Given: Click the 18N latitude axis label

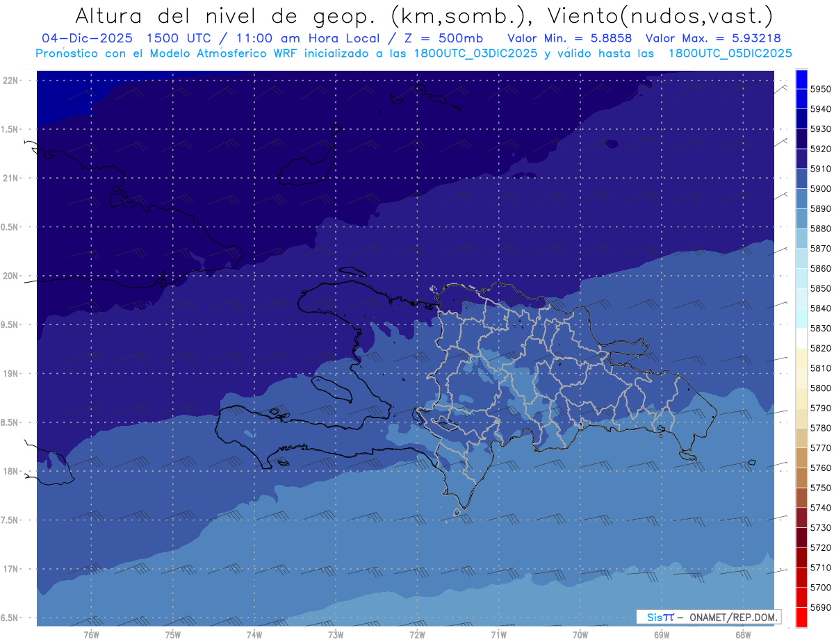Looking at the screenshot, I should click(10, 471).
